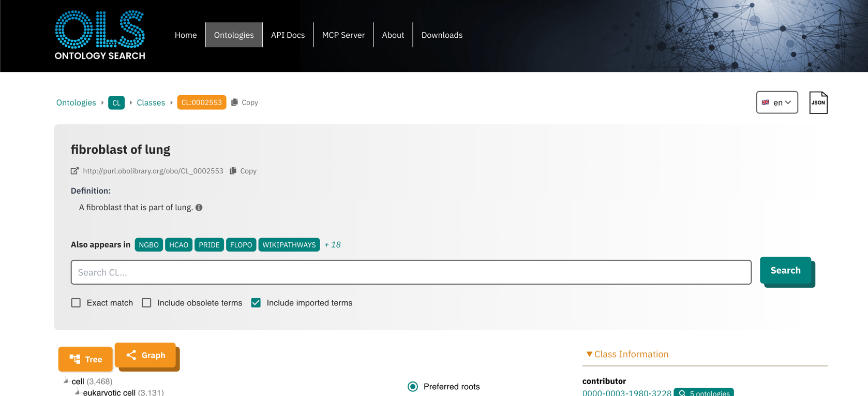Collapse the Class Information section
Viewport: 868px width, 396px height.
[x=589, y=354]
